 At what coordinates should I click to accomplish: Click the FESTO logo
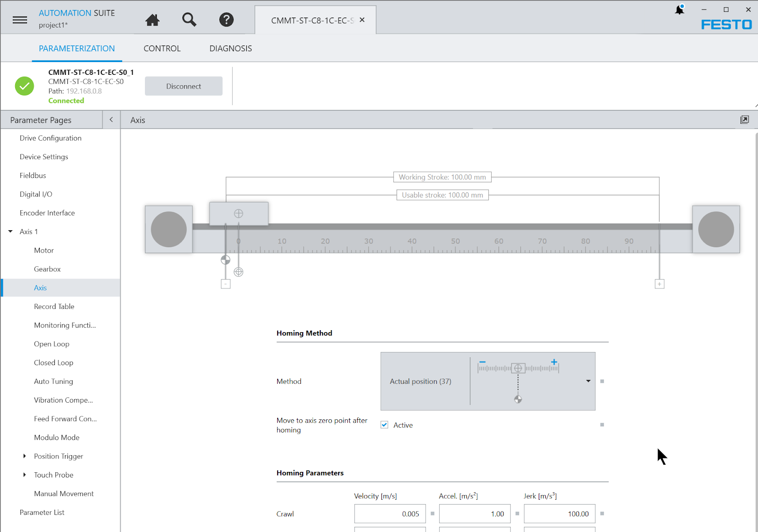point(726,25)
